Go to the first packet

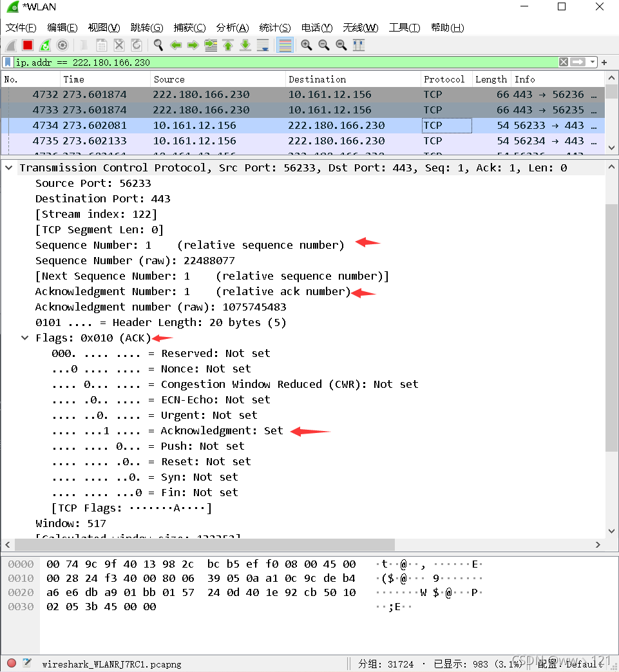coord(228,45)
